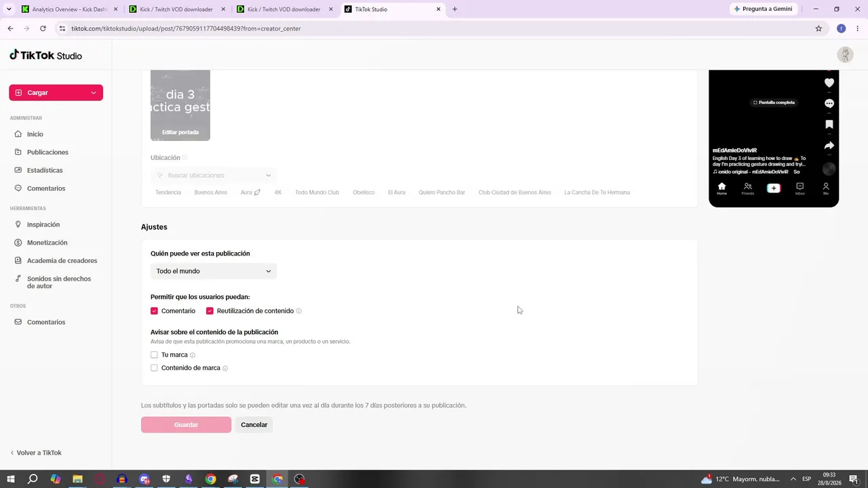
Task: Click the Publicaciones list icon
Action: [x=18, y=152]
